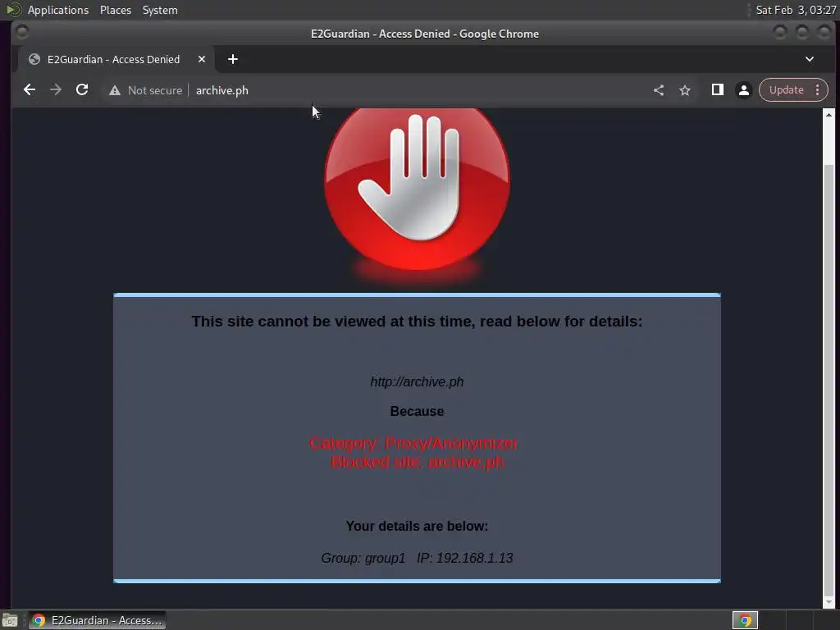
Task: Go back to the previous page
Action: point(30,90)
